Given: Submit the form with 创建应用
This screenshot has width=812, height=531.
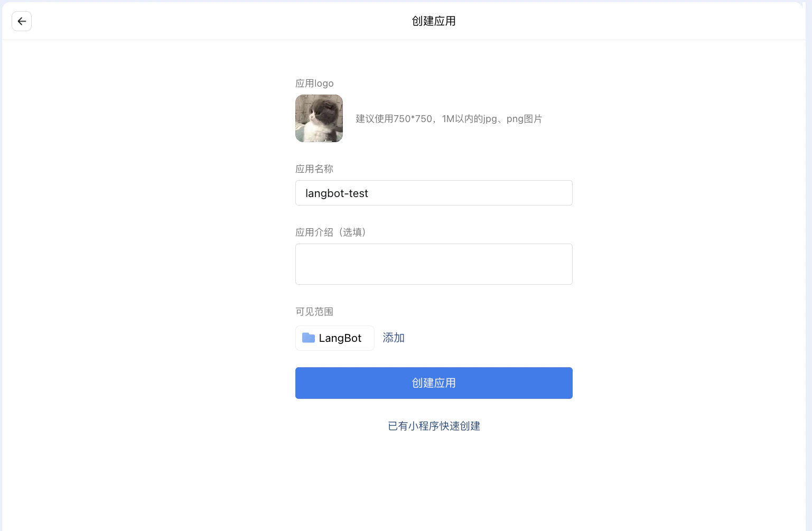Looking at the screenshot, I should 433,383.
